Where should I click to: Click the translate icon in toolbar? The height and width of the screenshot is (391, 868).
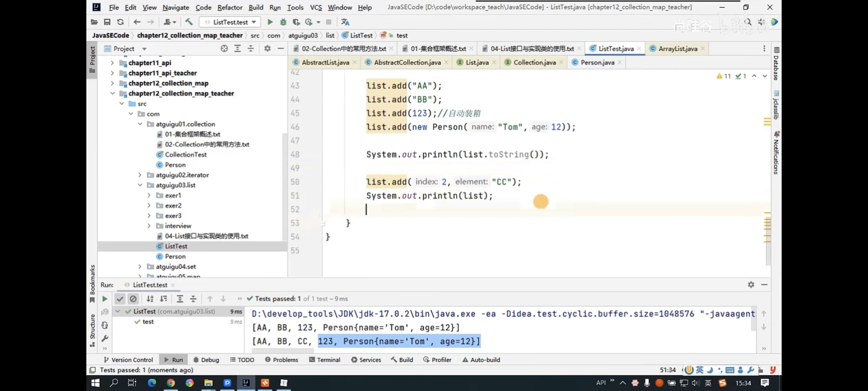(345, 22)
